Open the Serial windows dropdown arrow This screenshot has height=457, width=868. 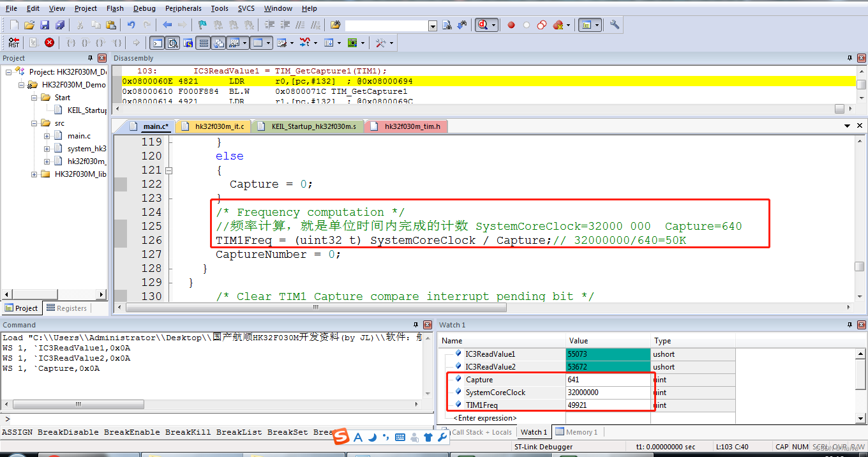(x=292, y=43)
